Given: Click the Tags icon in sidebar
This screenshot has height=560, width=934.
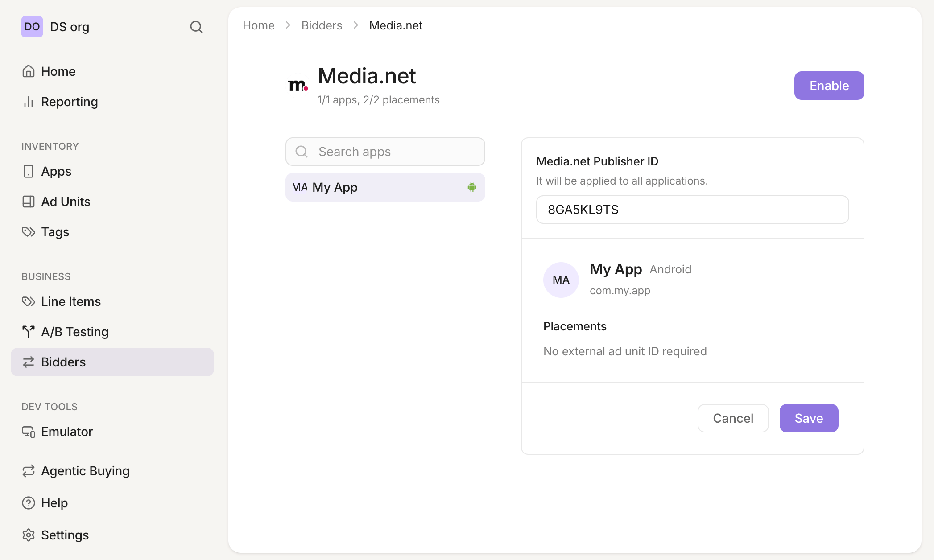Looking at the screenshot, I should click(x=29, y=232).
